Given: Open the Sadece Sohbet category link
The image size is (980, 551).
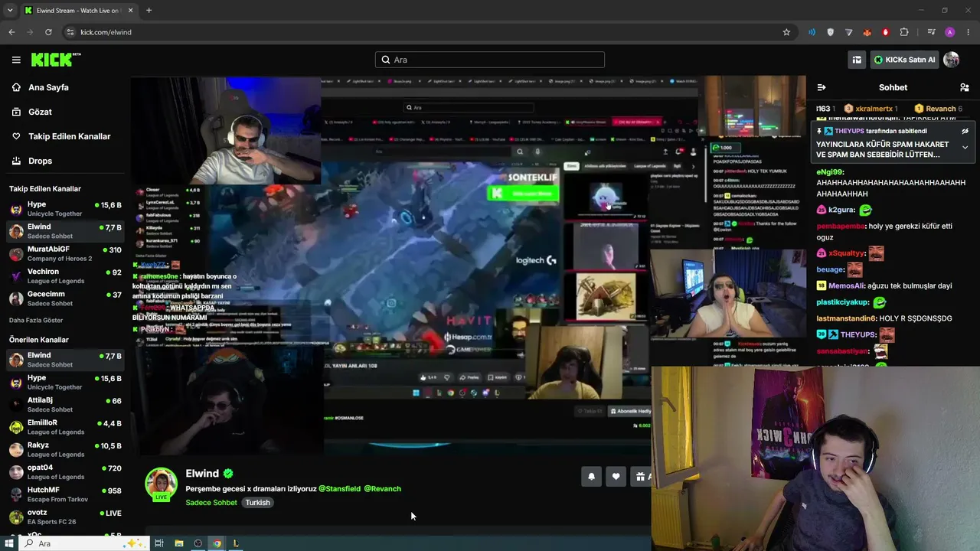Looking at the screenshot, I should 211,503.
